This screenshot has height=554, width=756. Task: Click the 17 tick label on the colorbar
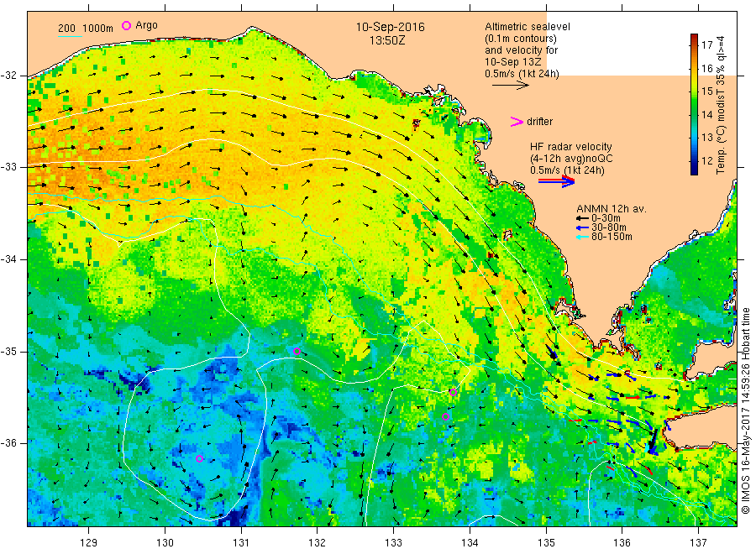(706, 45)
